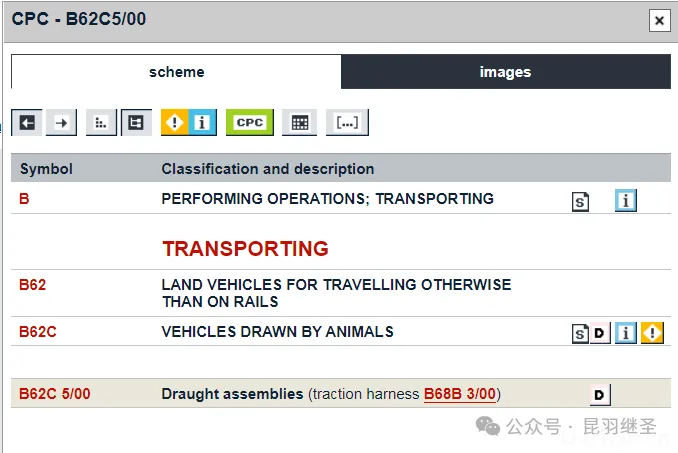Viewport: 678px width, 453px height.
Task: Toggle the hierarchy dots view button
Action: click(101, 123)
